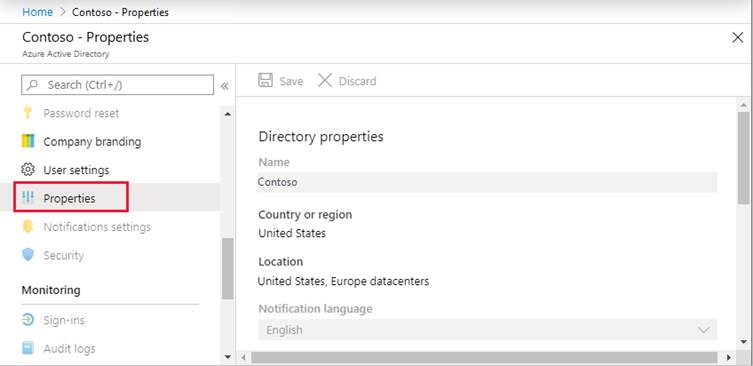Click the Security shield icon
The image size is (753, 366).
28,255
